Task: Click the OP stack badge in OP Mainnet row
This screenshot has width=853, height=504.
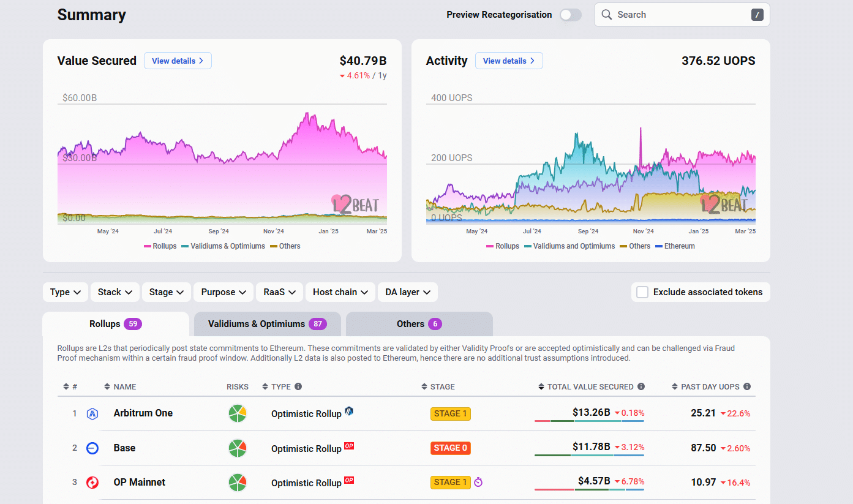Action: pos(349,480)
